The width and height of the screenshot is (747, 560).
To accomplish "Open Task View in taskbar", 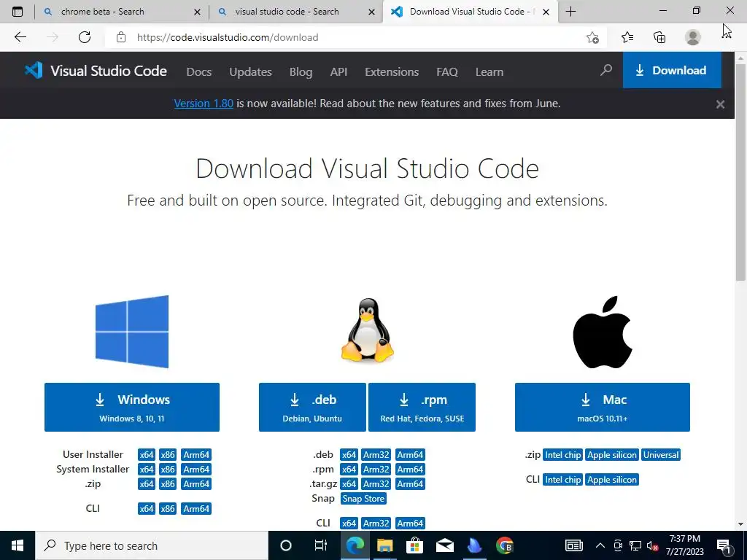I will 321,545.
